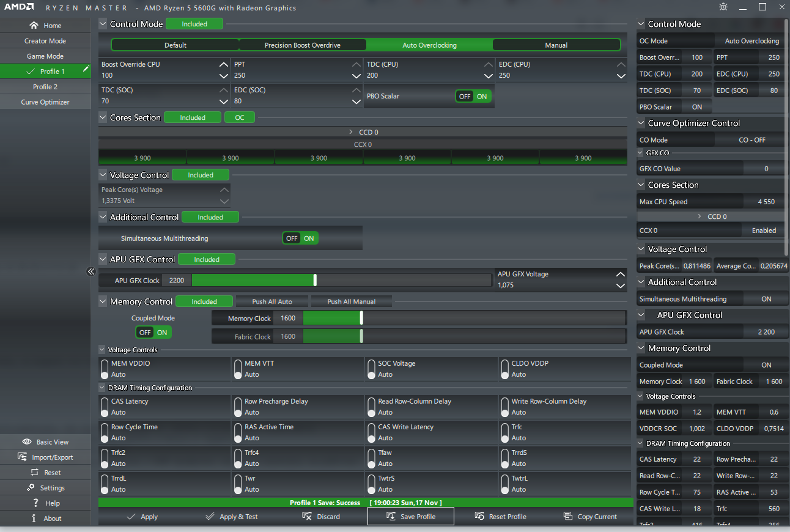Collapse the sidebar with double-chevron icon

point(91,272)
